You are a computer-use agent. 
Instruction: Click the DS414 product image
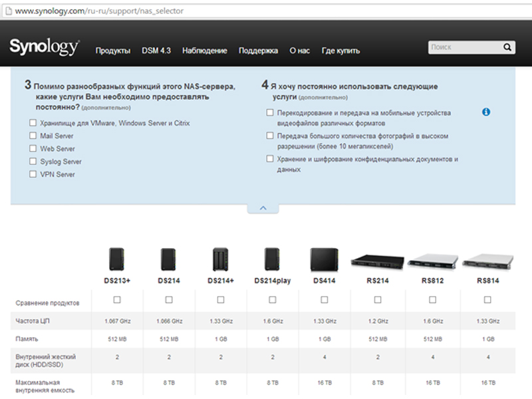coord(325,259)
